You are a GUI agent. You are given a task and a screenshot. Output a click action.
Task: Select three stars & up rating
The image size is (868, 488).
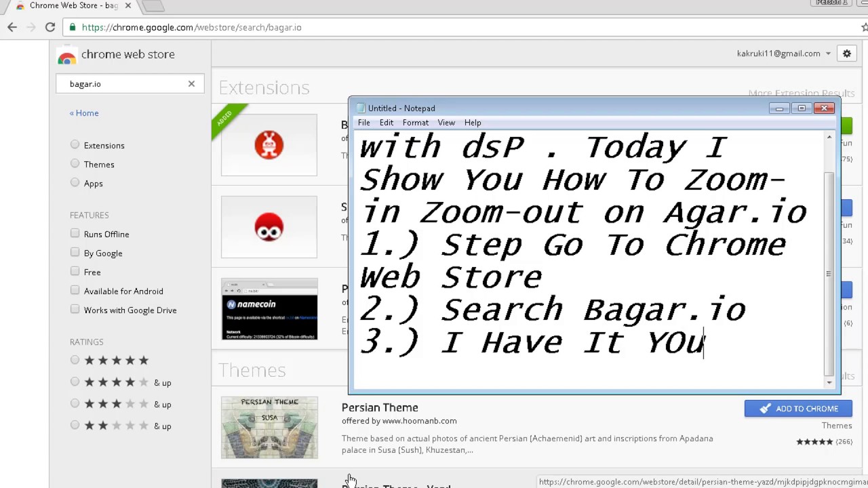tap(75, 403)
